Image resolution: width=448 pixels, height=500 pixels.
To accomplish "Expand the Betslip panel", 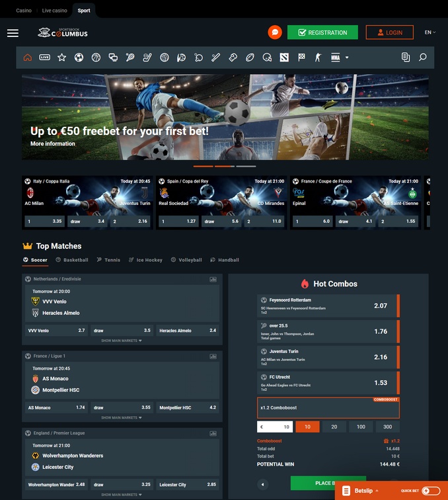I will [x=360, y=491].
